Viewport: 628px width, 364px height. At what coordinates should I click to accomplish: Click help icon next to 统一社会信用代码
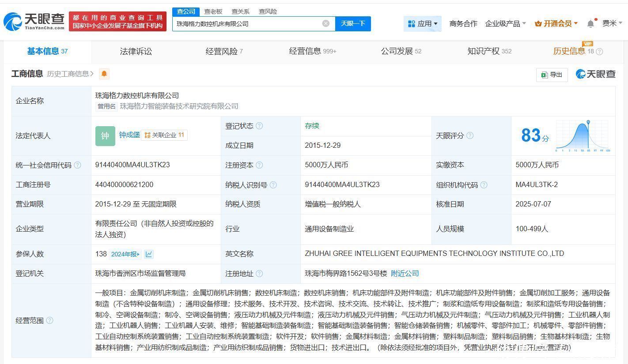pos(77,165)
